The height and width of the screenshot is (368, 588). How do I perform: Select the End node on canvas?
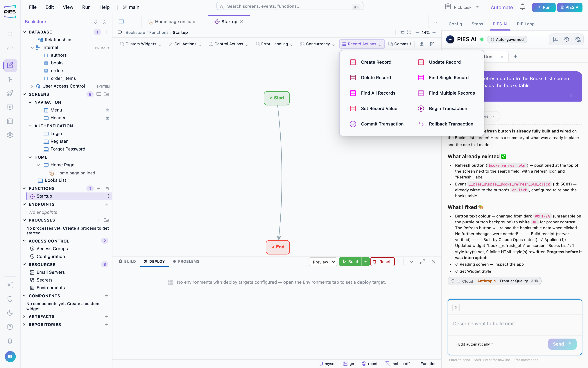pos(278,247)
